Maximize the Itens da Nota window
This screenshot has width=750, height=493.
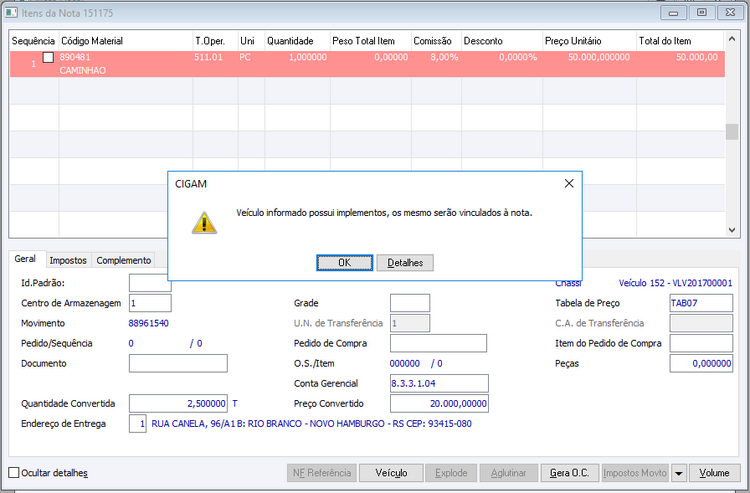click(702, 12)
